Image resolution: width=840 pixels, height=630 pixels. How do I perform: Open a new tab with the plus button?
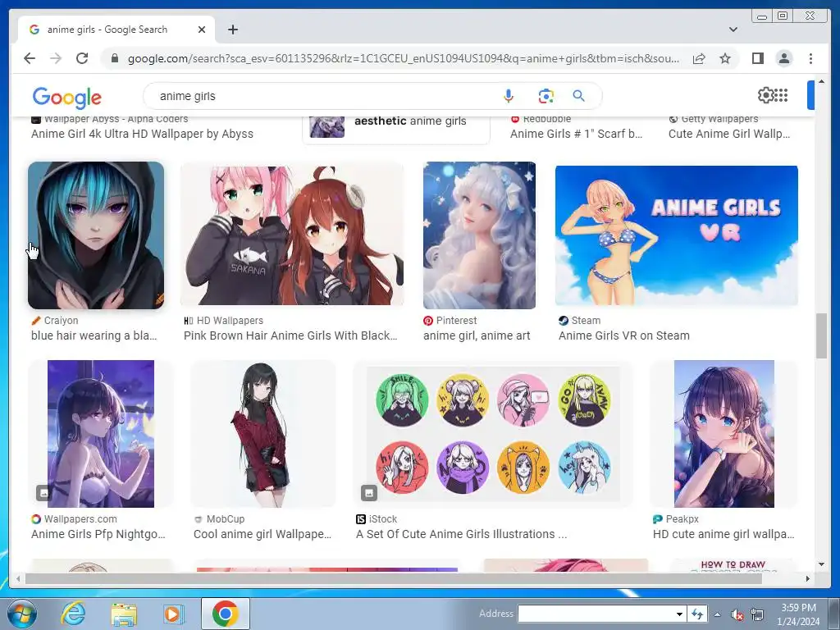232,30
